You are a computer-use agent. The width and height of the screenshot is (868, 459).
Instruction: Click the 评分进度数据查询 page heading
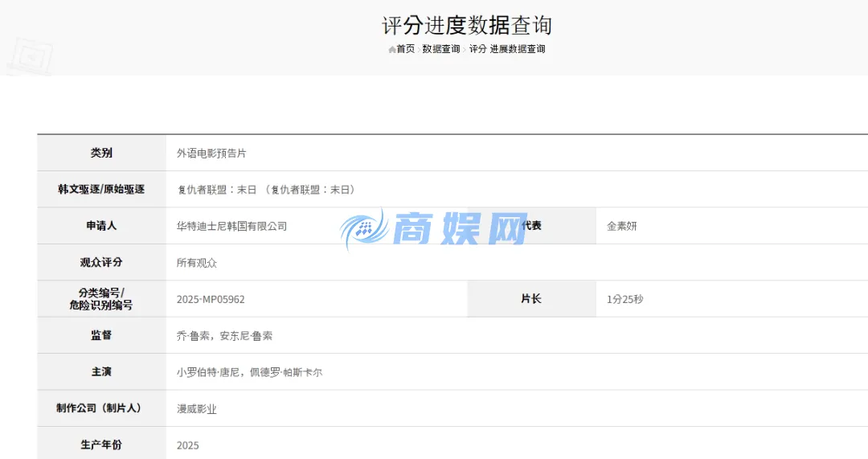[x=467, y=26]
